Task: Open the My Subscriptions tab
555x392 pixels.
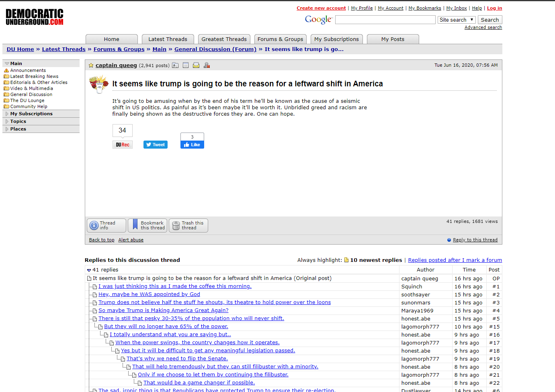Action: (x=337, y=39)
